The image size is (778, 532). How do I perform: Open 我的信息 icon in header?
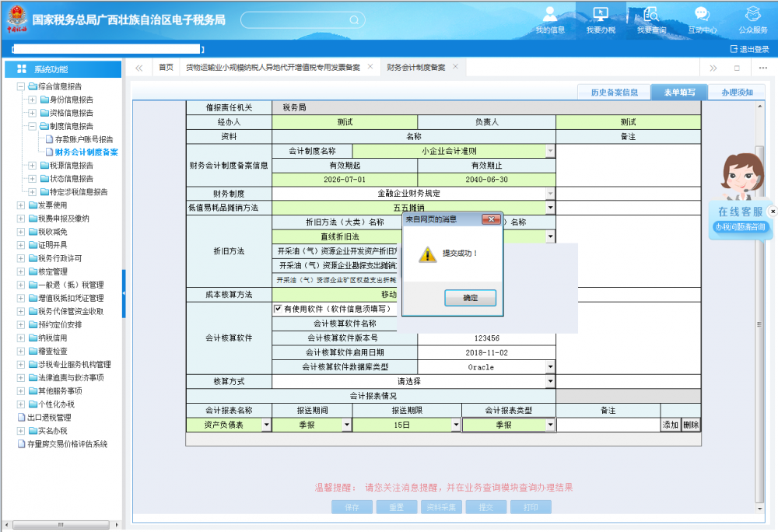point(550,19)
